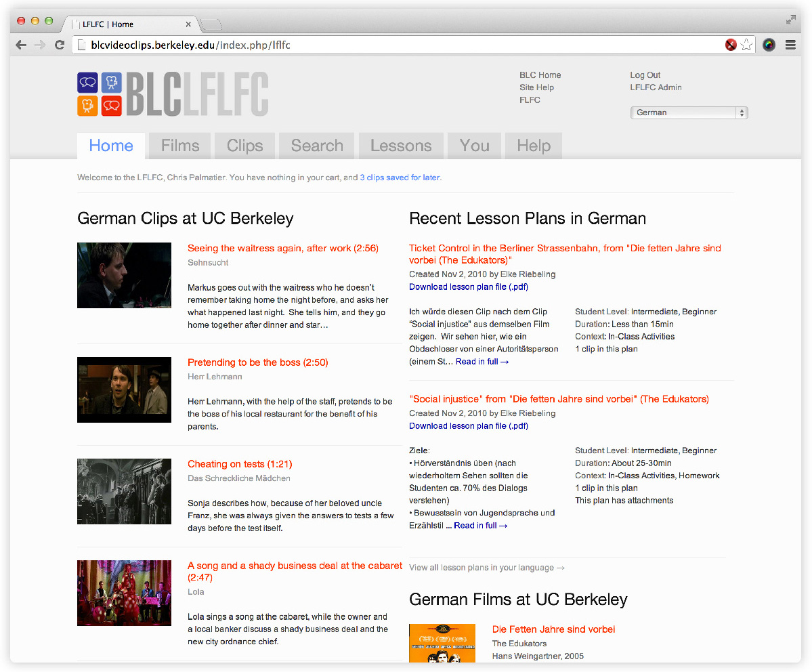Click the film name Sehnsucht
The width and height of the screenshot is (812, 672).
[208, 263]
